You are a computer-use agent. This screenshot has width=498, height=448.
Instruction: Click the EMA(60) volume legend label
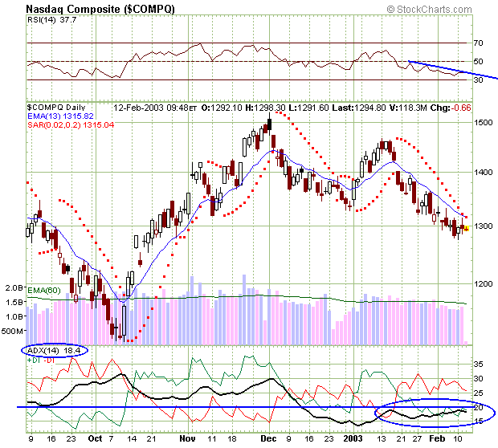click(x=44, y=290)
